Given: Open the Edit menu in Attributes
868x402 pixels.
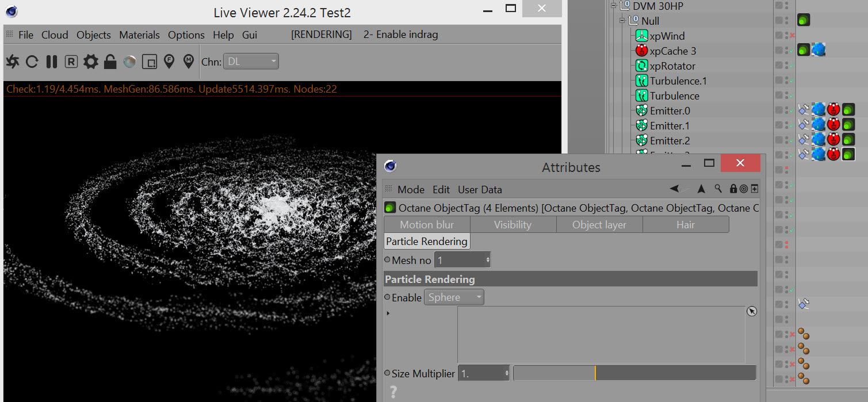Looking at the screenshot, I should (441, 190).
